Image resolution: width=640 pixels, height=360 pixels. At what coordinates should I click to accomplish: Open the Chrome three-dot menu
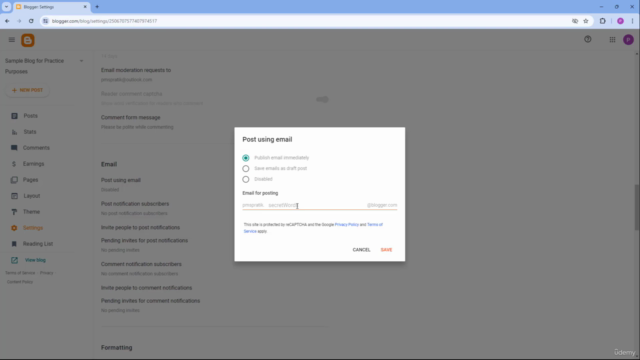click(x=632, y=21)
